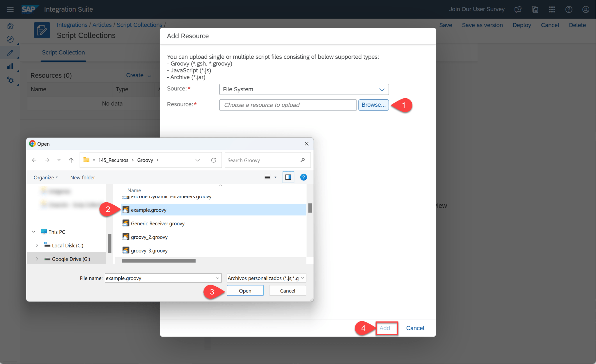The image size is (596, 364).
Task: Toggle the preview pane in Open dialog
Action: (288, 177)
